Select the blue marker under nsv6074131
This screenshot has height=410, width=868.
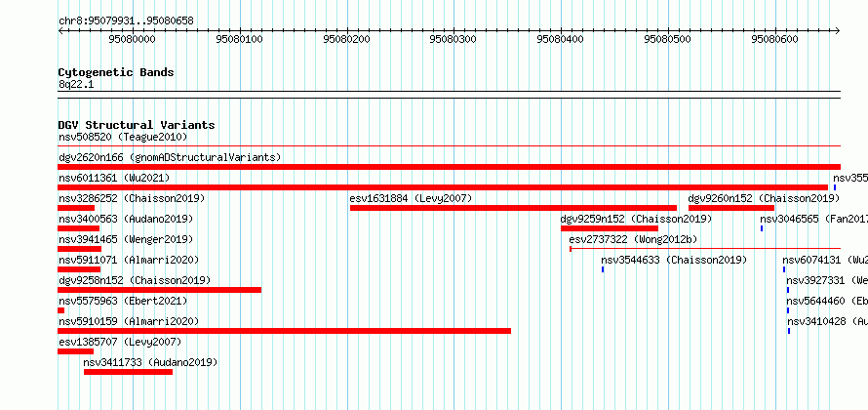pos(784,269)
